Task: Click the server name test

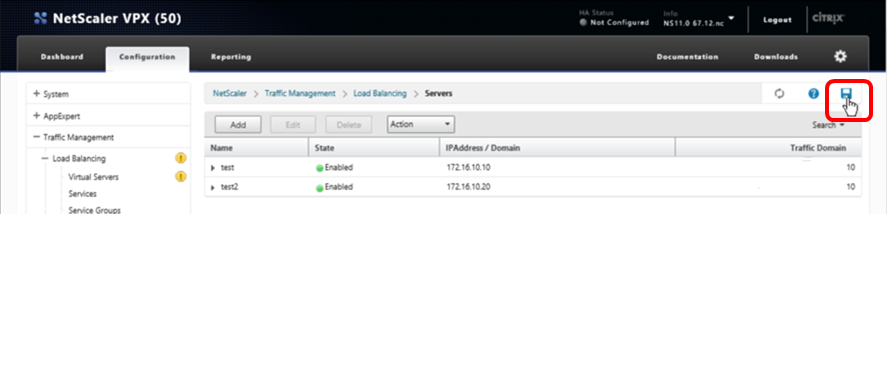Action: point(227,167)
